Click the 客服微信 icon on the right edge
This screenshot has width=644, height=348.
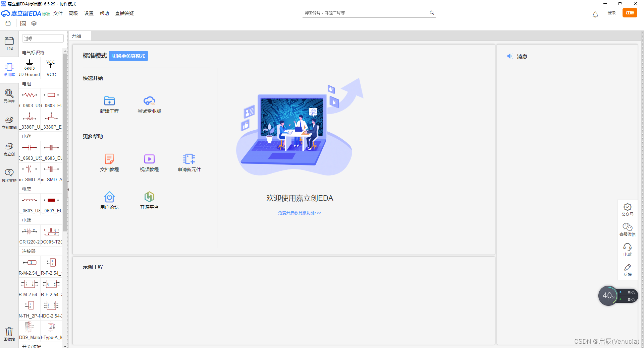pos(627,230)
